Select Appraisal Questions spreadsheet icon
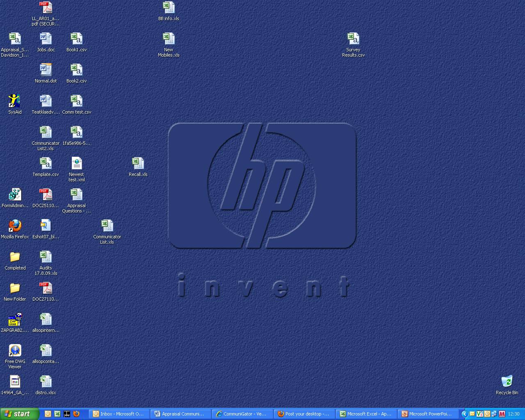The image size is (525, 420). (x=77, y=201)
